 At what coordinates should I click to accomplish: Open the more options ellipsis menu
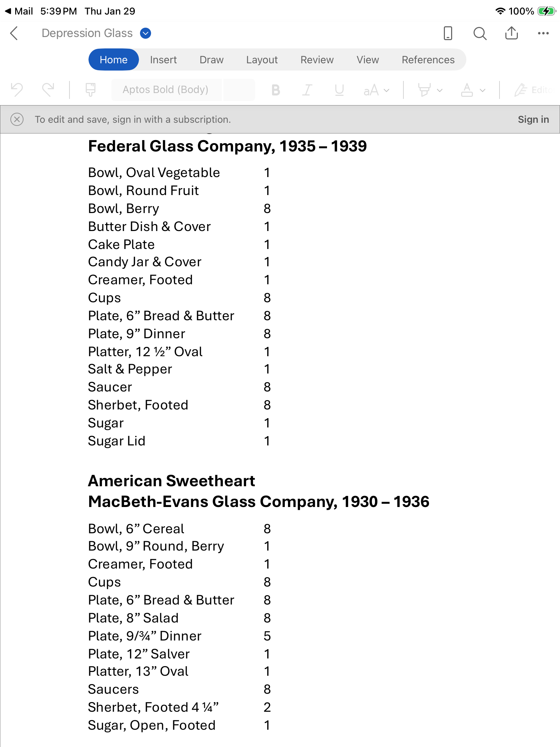tap(543, 33)
